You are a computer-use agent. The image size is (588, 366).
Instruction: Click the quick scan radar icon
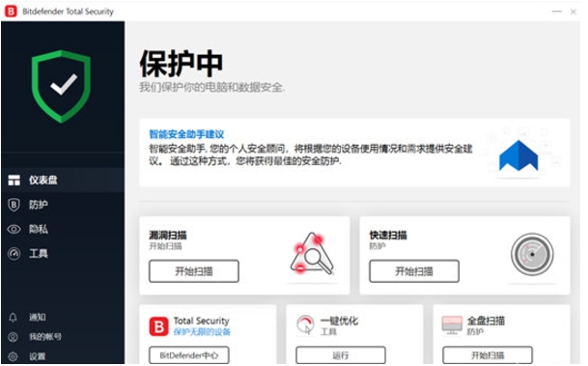click(x=532, y=254)
